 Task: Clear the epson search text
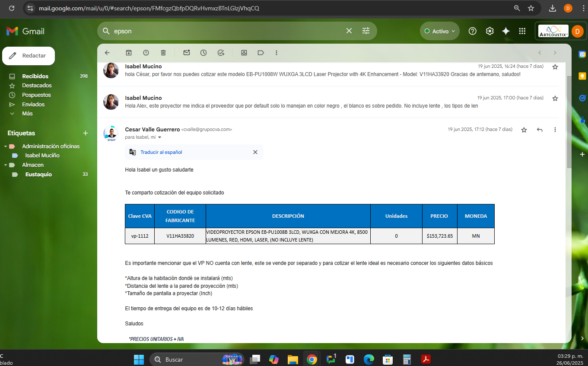[x=349, y=31]
